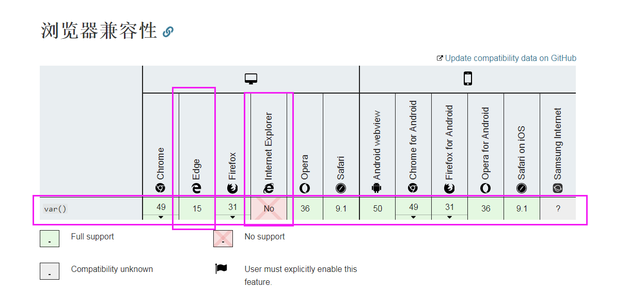Click the green Full support legend swatch
Image resolution: width=644 pixels, height=303 pixels.
pos(50,239)
